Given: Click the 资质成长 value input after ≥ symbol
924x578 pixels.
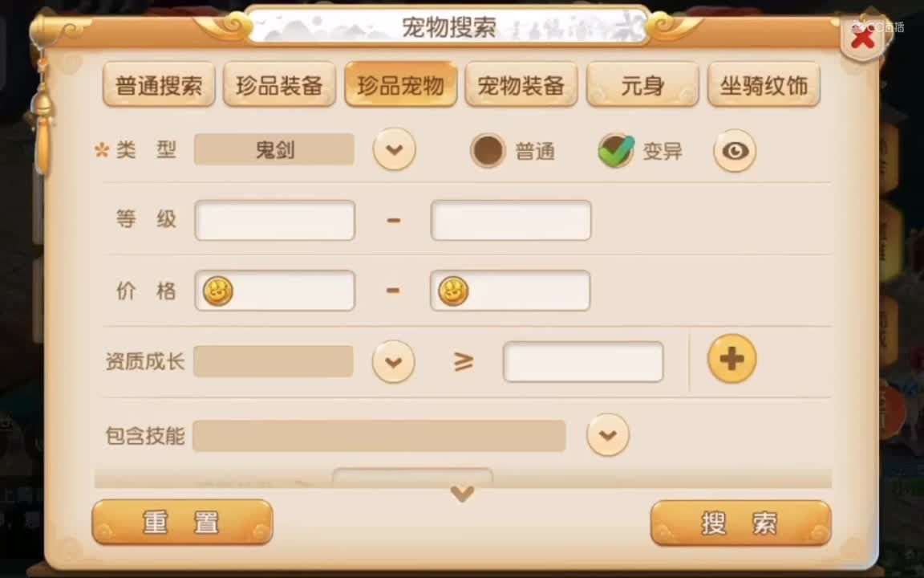Looking at the screenshot, I should pos(583,361).
